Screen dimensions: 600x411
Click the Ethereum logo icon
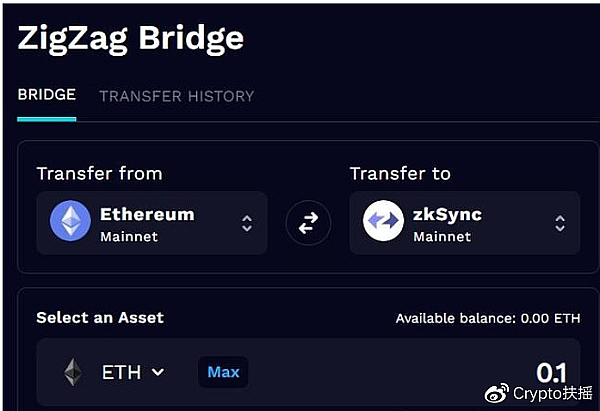click(70, 220)
